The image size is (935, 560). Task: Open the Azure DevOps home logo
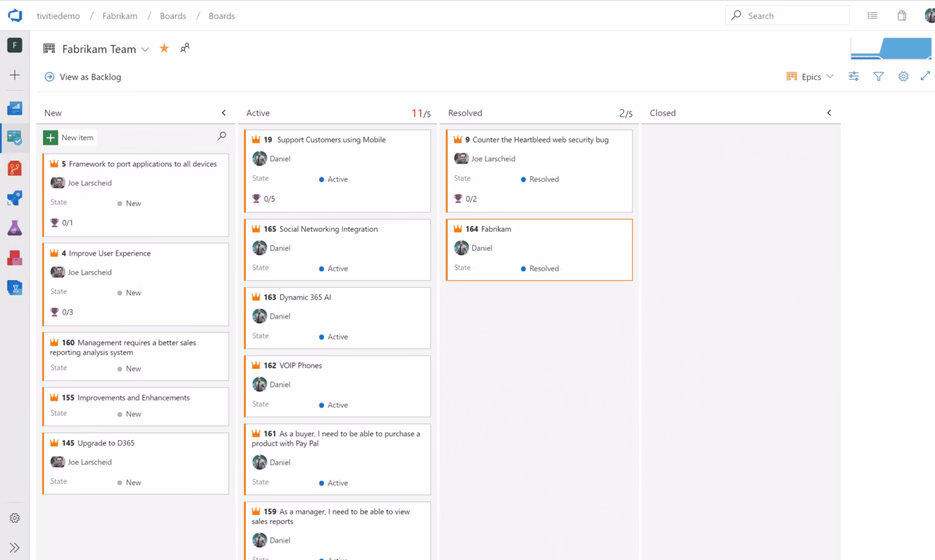pyautogui.click(x=15, y=15)
